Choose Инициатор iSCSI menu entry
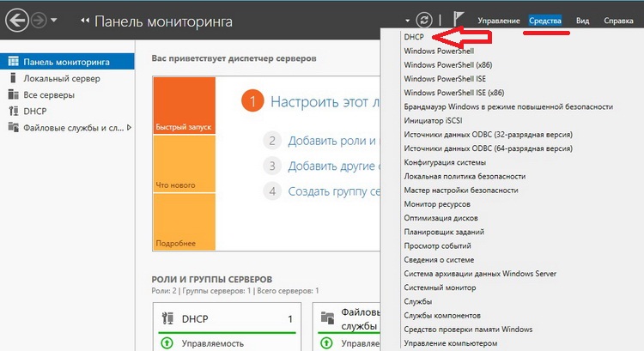 pos(433,121)
